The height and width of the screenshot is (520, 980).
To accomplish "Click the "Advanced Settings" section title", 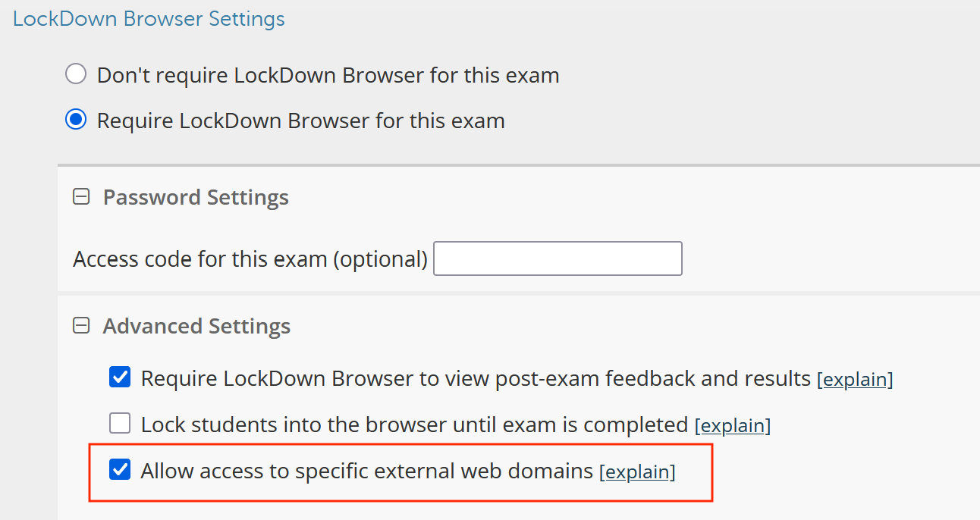I will pos(196,325).
